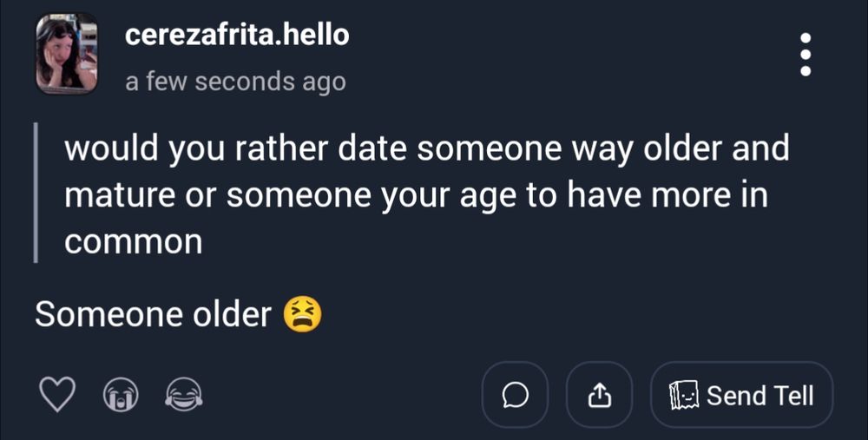This screenshot has width=868, height=440.
Task: React with the crying face emoji
Action: click(121, 397)
